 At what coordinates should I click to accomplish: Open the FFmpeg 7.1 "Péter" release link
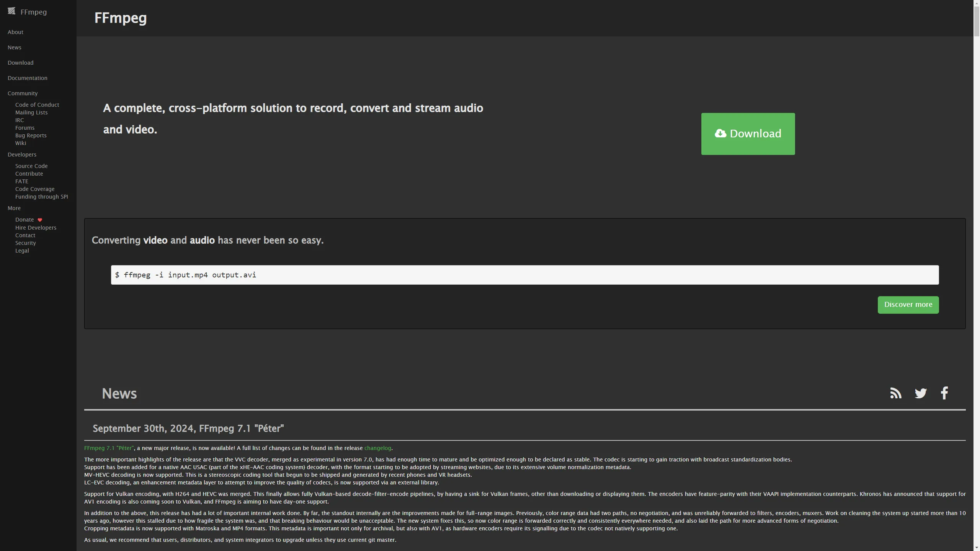pos(109,448)
